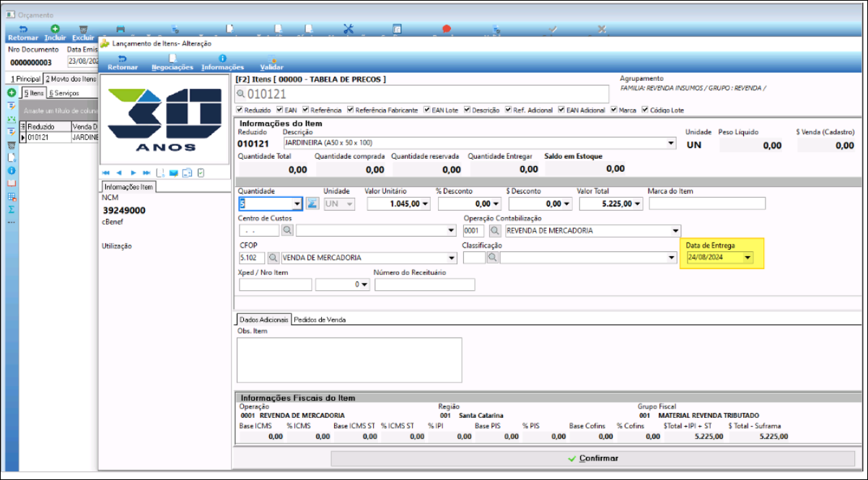This screenshot has width=868, height=480.
Task: Click the red circle icon in Orçamento toolbar
Action: [447, 30]
